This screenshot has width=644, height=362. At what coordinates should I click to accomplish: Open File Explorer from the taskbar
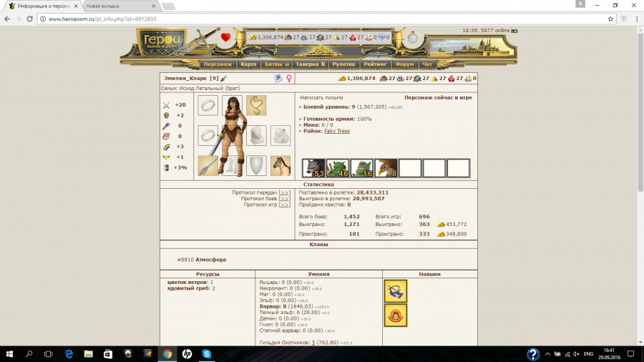click(x=88, y=354)
